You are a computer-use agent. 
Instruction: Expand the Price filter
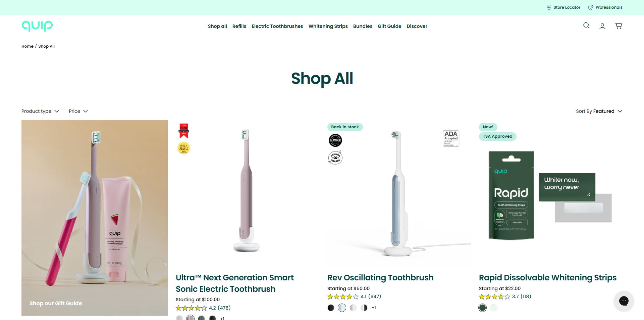tap(78, 111)
